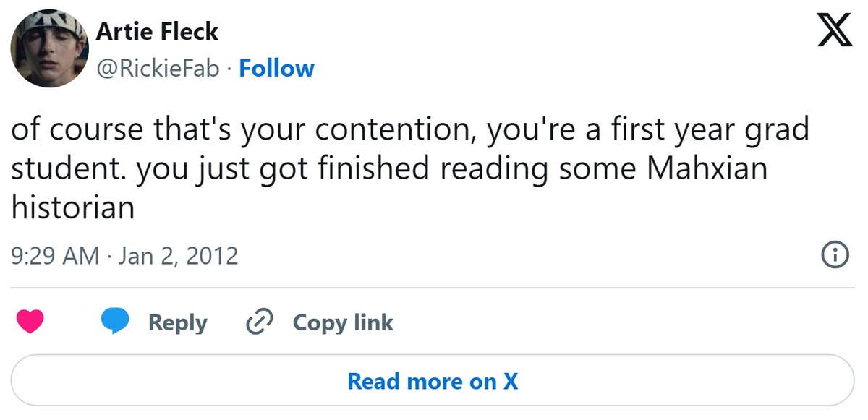Follow @RickieFab via the Follow link
The width and height of the screenshot is (868, 420).
[276, 68]
